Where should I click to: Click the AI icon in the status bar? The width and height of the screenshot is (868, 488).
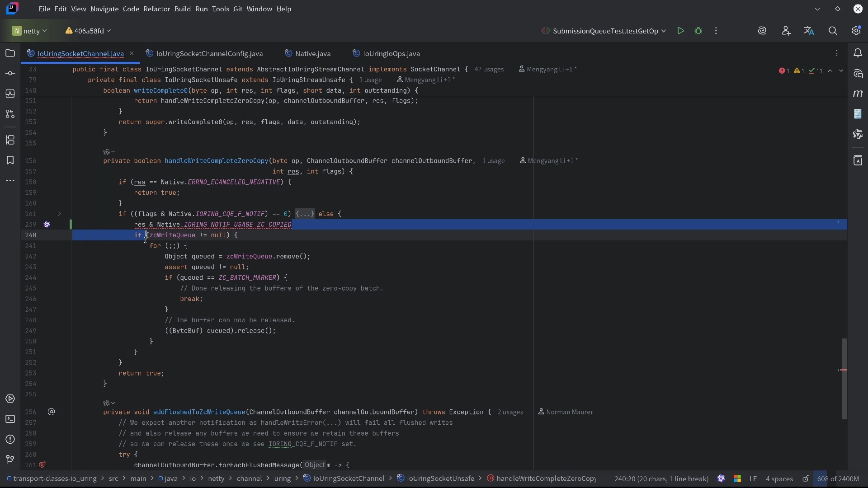click(721, 479)
